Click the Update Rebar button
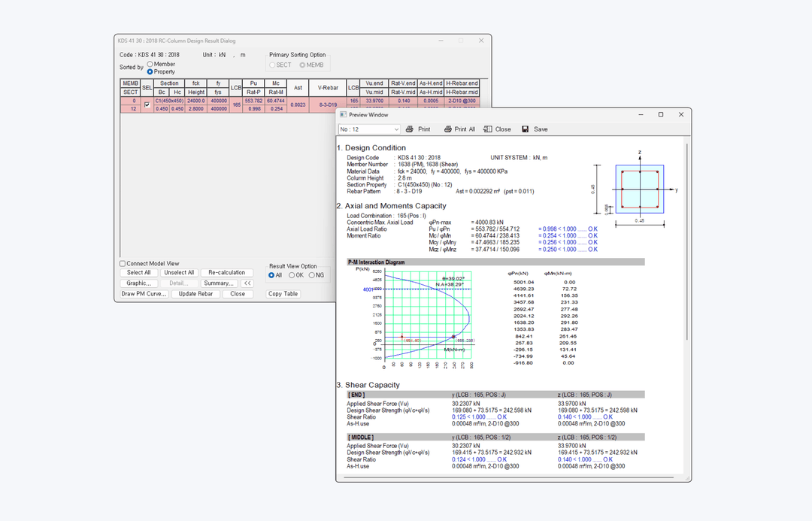Screen dimensions: 812x521 (195, 294)
